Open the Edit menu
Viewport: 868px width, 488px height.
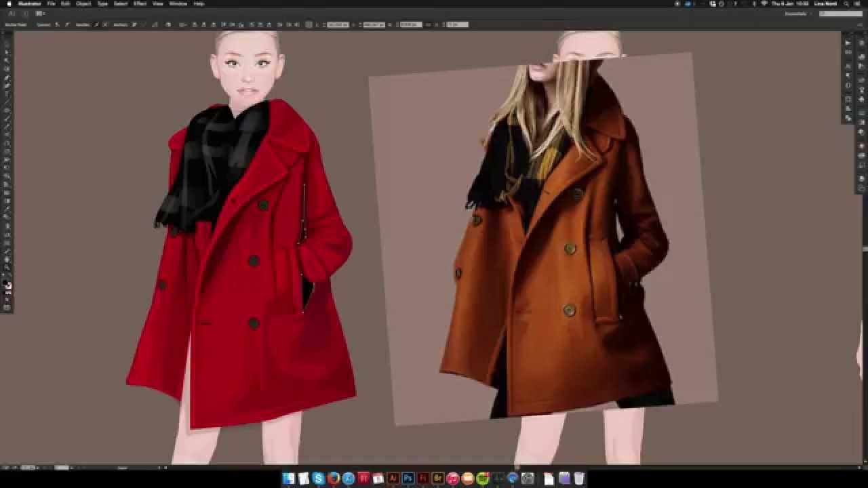click(x=65, y=3)
